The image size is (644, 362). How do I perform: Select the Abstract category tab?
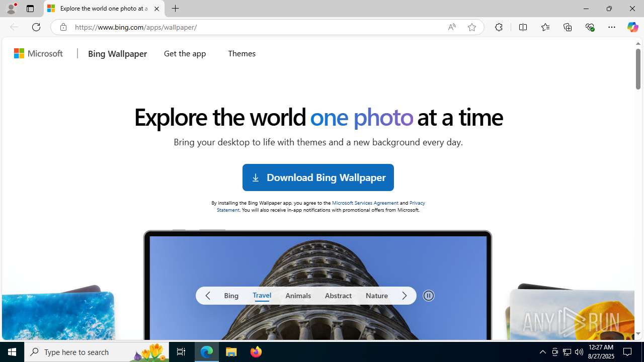coord(338,296)
